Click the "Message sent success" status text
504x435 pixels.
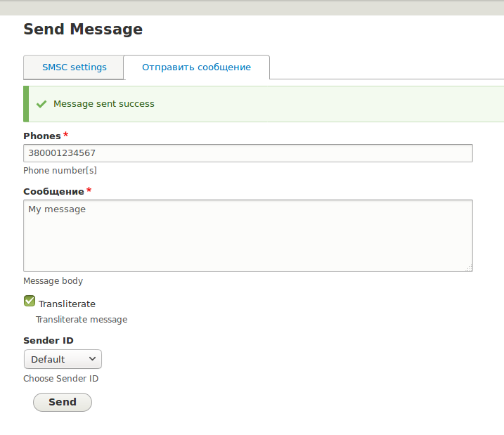pos(104,104)
